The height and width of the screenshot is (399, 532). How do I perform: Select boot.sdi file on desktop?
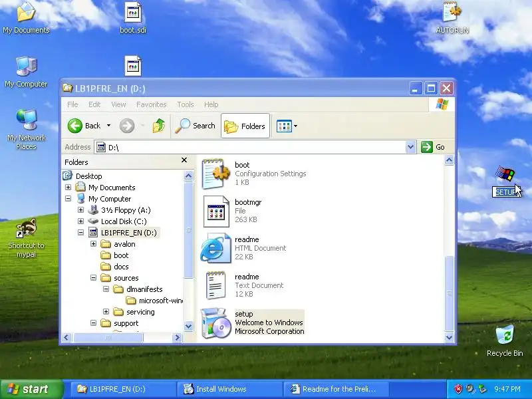(x=132, y=18)
